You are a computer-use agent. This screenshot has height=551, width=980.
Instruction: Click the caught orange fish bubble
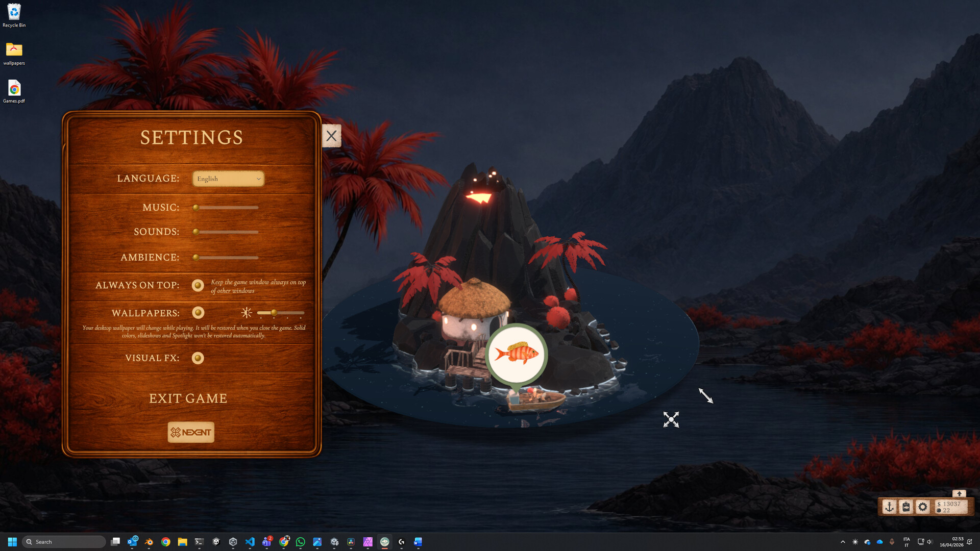(x=517, y=354)
